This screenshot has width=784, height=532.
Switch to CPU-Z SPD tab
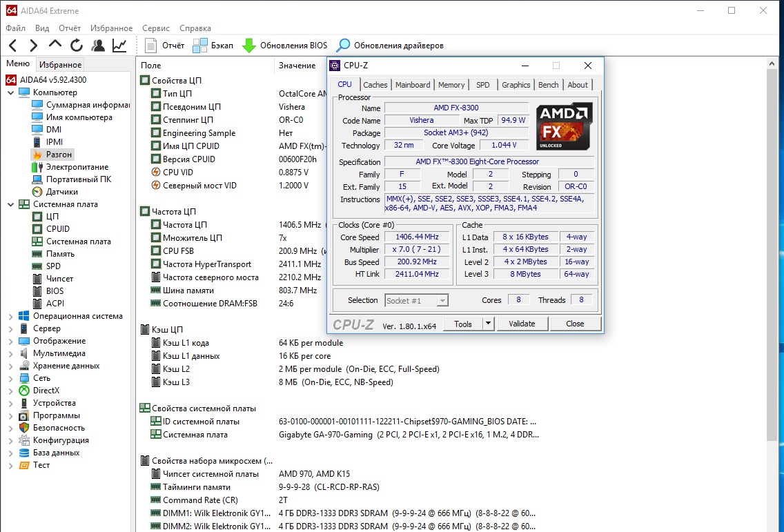(x=483, y=85)
